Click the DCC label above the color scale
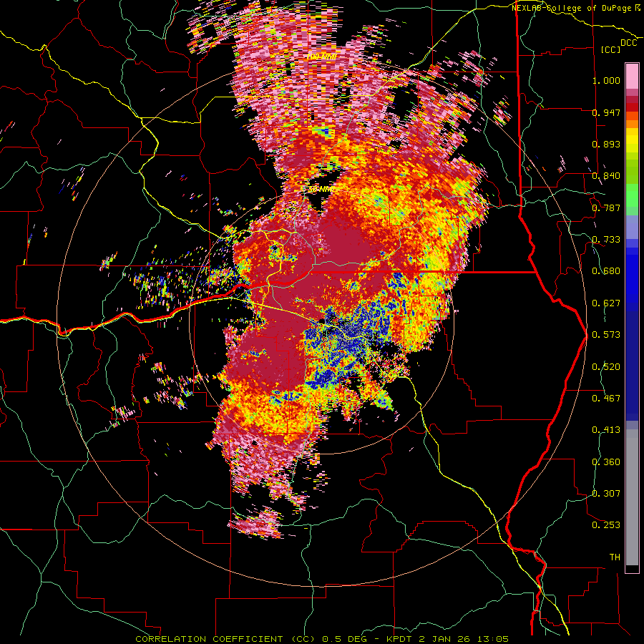The height and width of the screenshot is (644, 644). [x=628, y=43]
